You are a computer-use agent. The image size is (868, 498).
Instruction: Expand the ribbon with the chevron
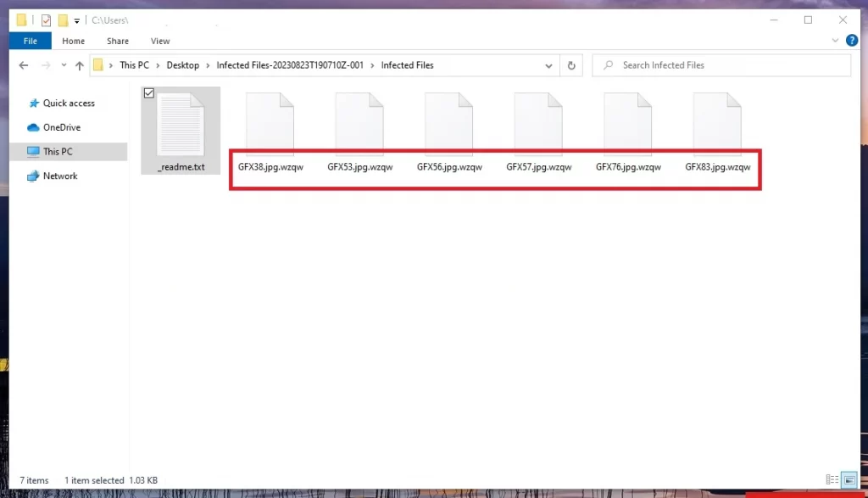(835, 41)
